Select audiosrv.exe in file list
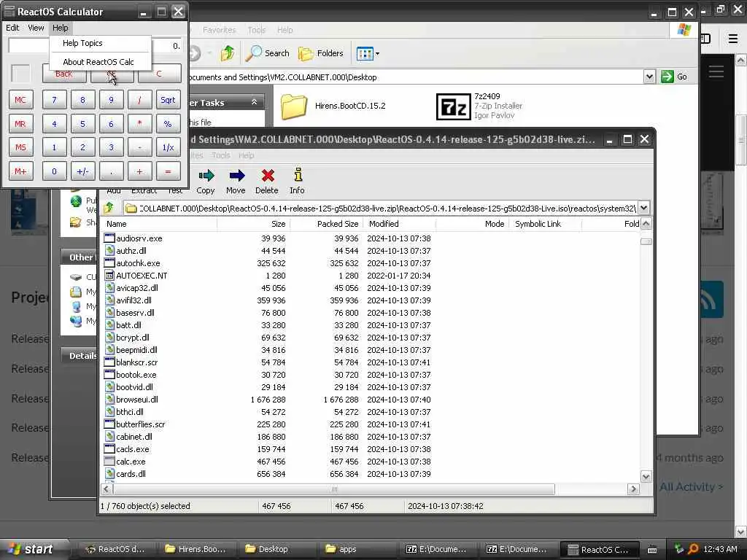The image size is (747, 560). coord(139,238)
